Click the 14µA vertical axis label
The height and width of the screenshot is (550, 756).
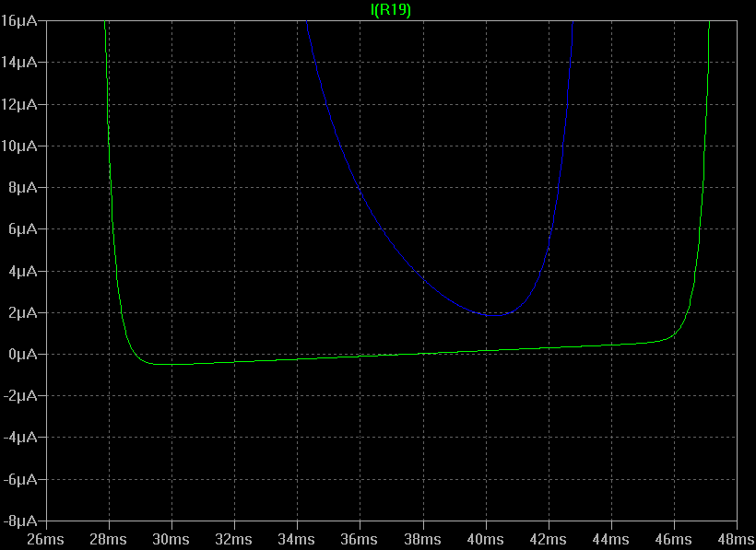[18, 62]
